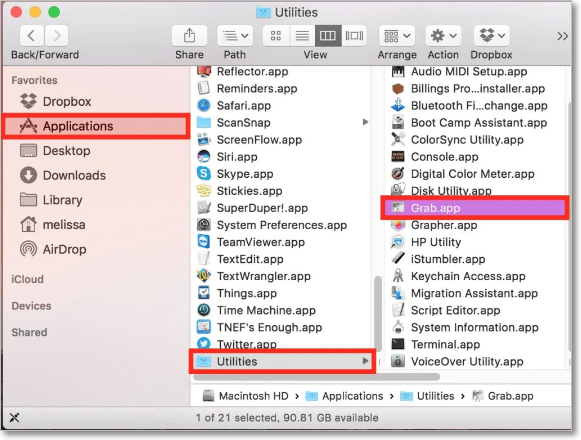Click the Devices sidebar section heading
The image size is (581, 440).
tap(31, 306)
